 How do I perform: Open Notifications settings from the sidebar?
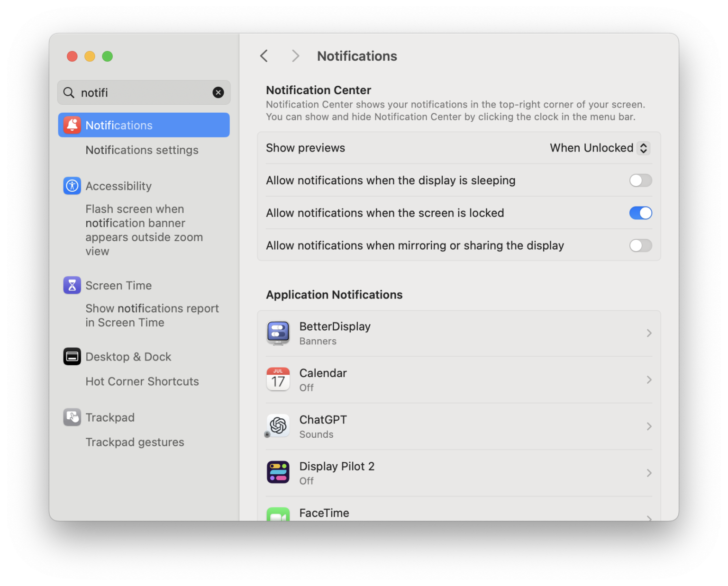tap(142, 150)
